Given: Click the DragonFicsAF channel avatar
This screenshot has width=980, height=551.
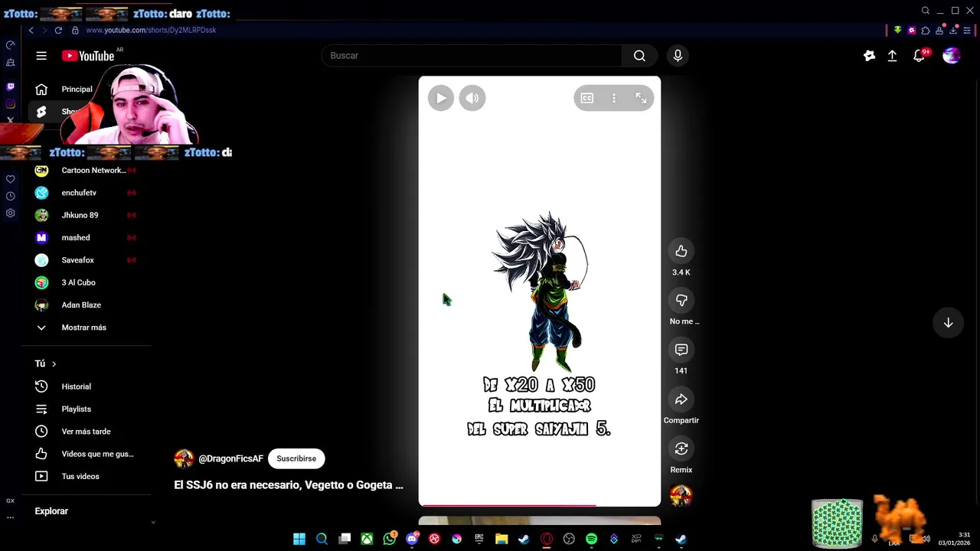Looking at the screenshot, I should click(184, 458).
